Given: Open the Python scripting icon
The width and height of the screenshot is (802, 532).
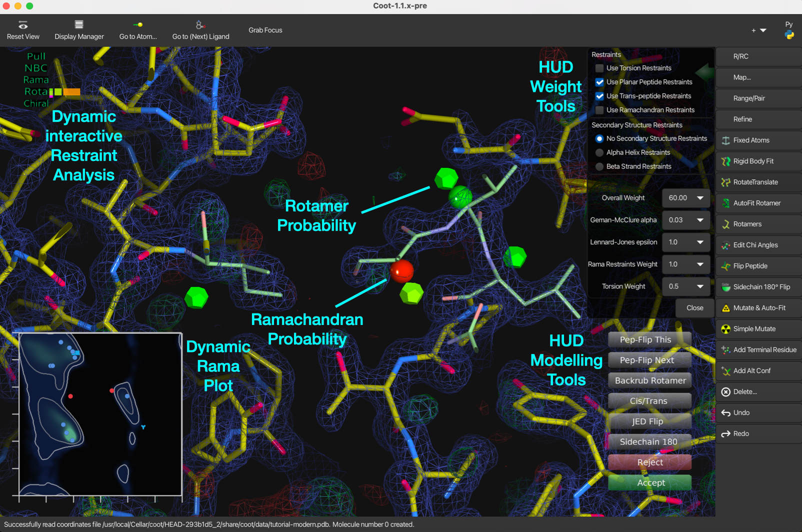Looking at the screenshot, I should click(x=789, y=35).
